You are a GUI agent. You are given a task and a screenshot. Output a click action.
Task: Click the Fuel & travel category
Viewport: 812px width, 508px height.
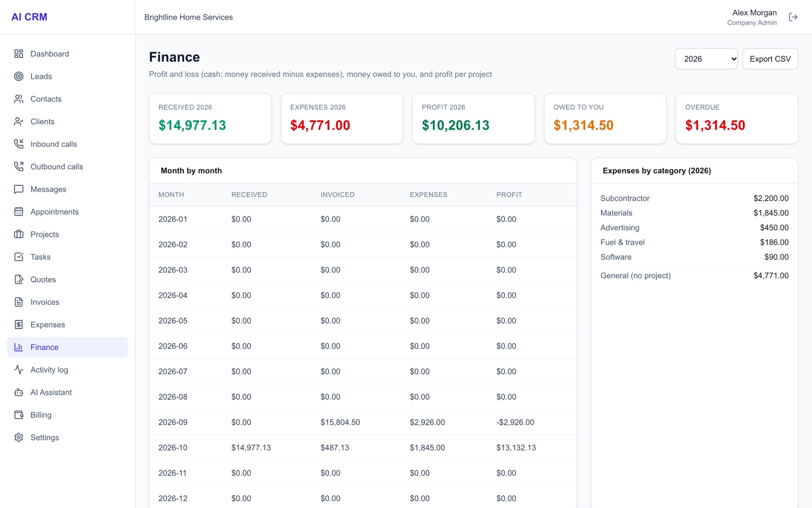pos(623,242)
